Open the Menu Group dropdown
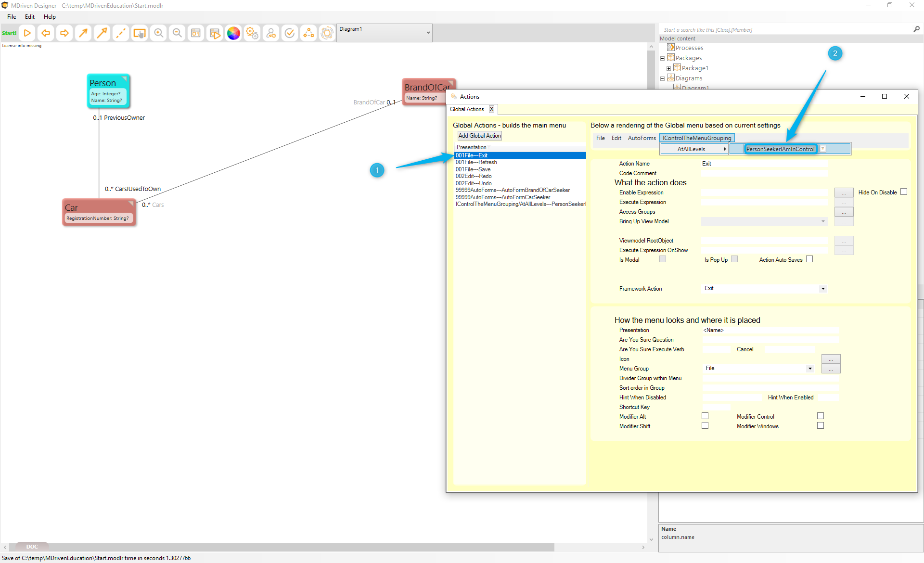Image resolution: width=924 pixels, height=563 pixels. click(x=810, y=369)
